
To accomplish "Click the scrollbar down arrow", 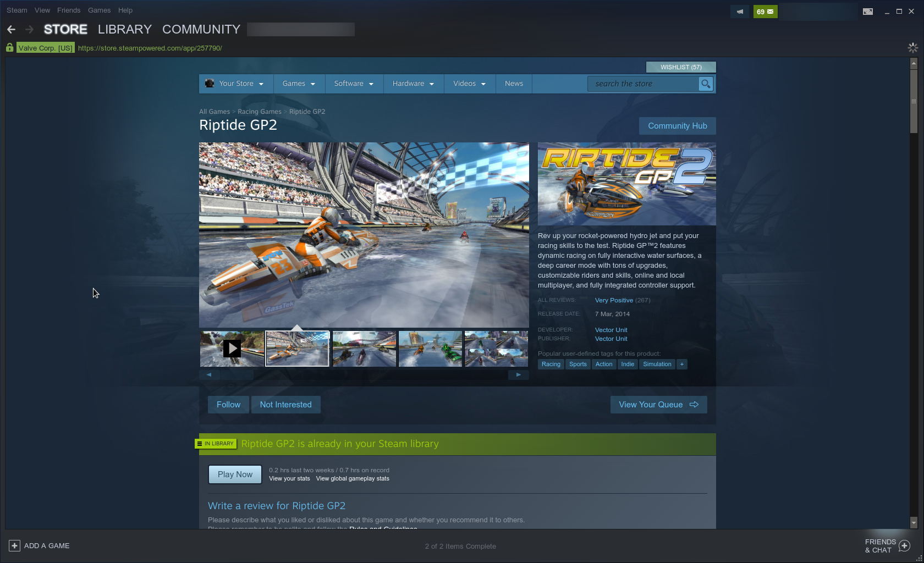I will [914, 522].
